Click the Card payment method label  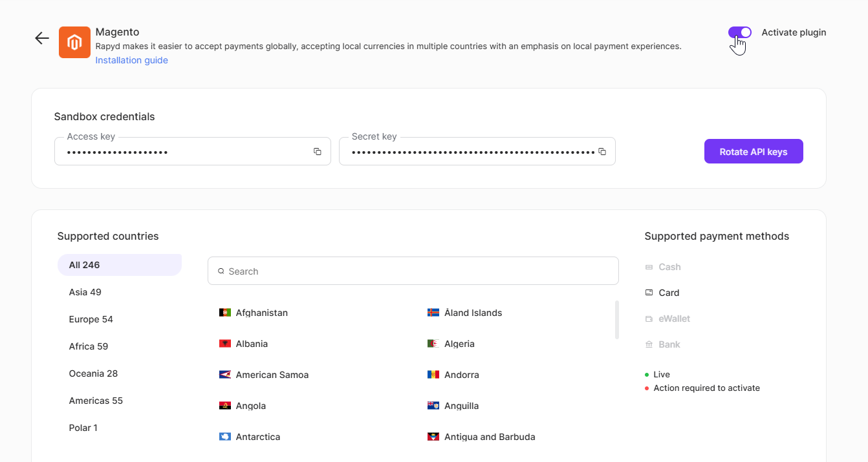pyautogui.click(x=669, y=293)
